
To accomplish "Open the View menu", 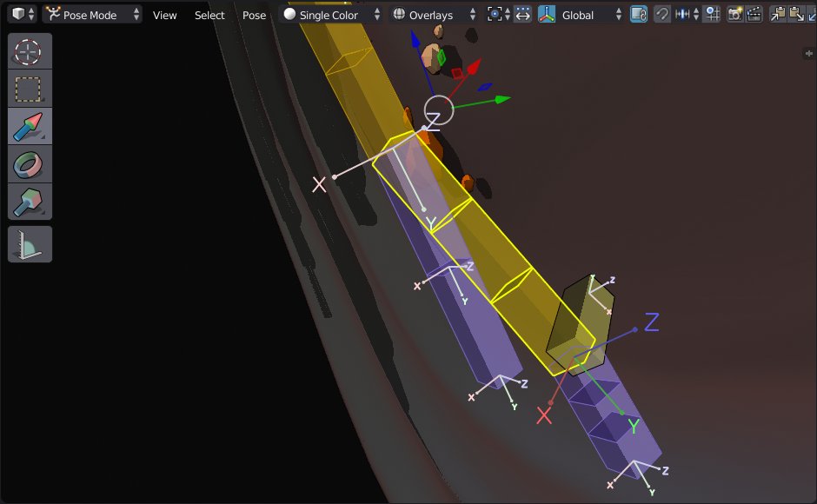I will coord(164,14).
